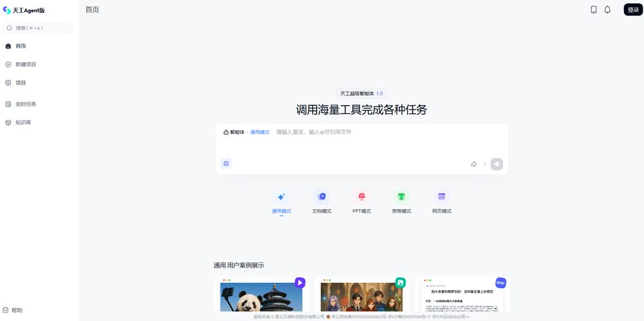Open 项目 in the sidebar

coord(21,83)
